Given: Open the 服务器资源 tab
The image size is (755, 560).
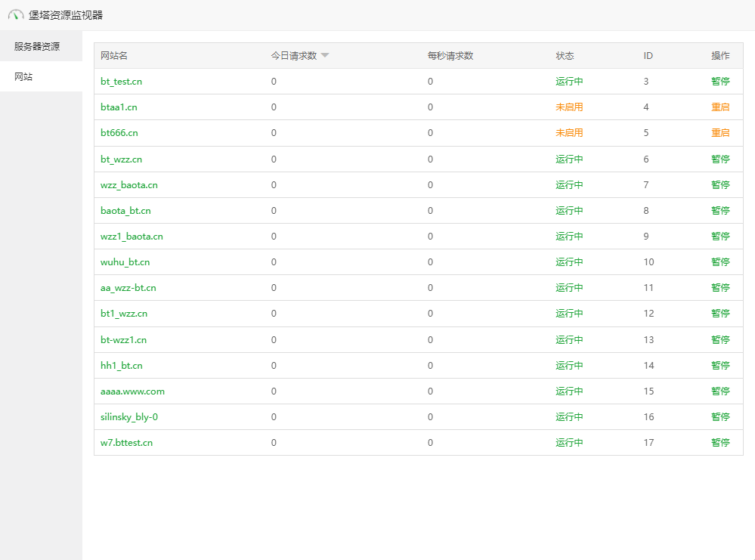Looking at the screenshot, I should pyautogui.click(x=36, y=46).
